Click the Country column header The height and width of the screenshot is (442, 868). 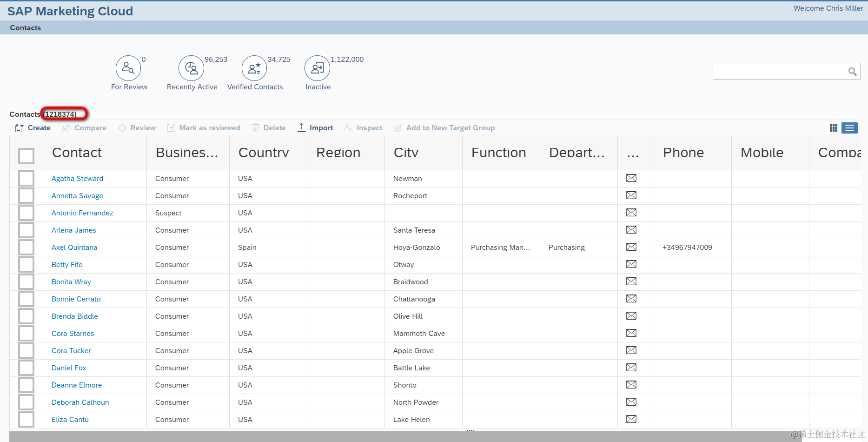click(268, 153)
